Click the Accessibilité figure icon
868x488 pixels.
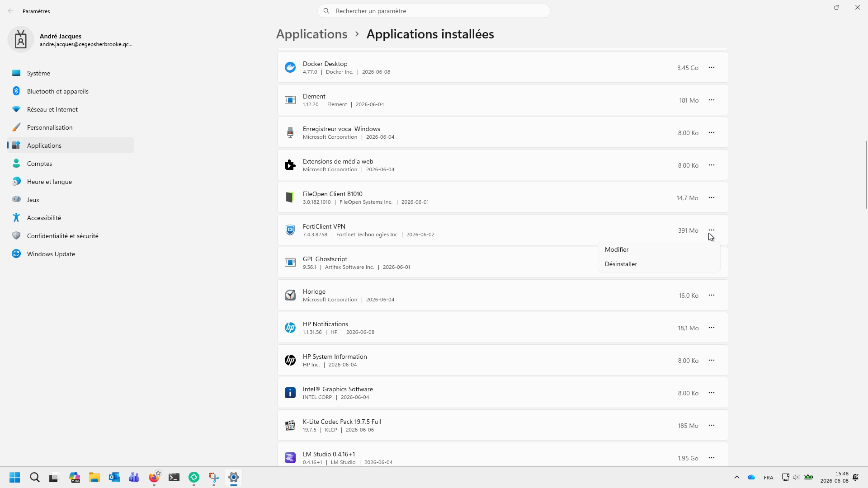click(x=16, y=218)
